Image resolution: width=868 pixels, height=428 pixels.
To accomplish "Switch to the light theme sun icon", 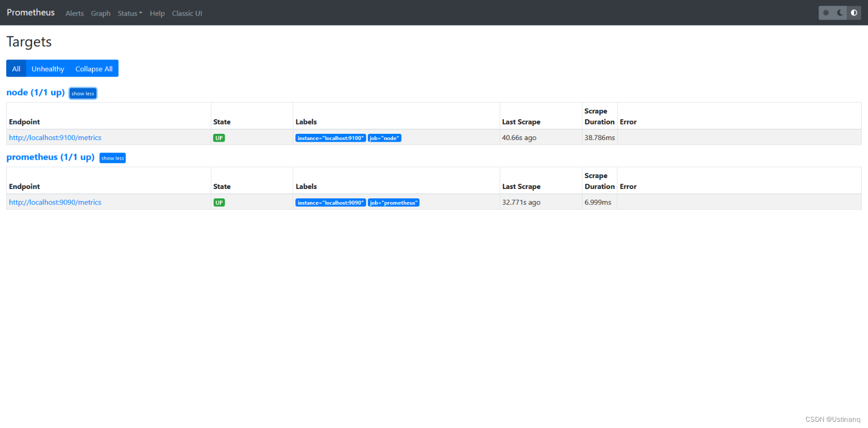I will 826,13.
